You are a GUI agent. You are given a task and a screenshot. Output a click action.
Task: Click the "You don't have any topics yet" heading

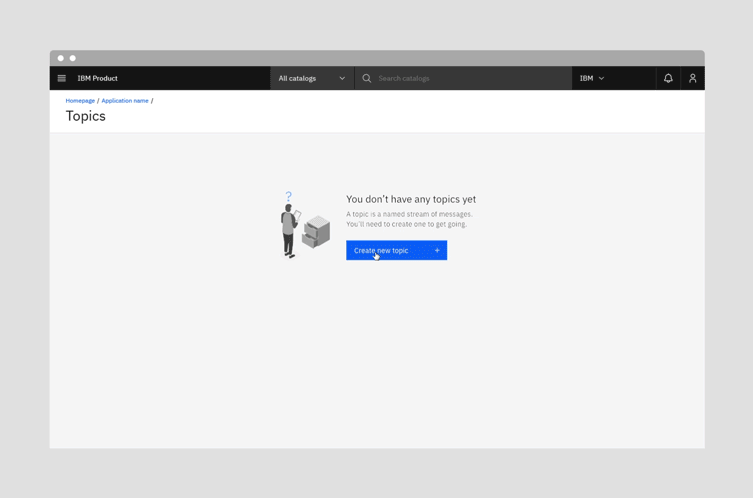411,199
